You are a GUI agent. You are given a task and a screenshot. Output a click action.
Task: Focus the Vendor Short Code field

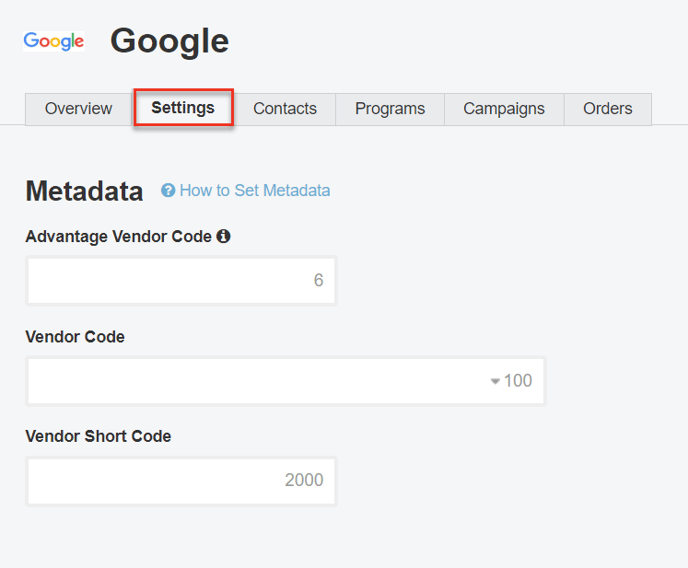181,481
